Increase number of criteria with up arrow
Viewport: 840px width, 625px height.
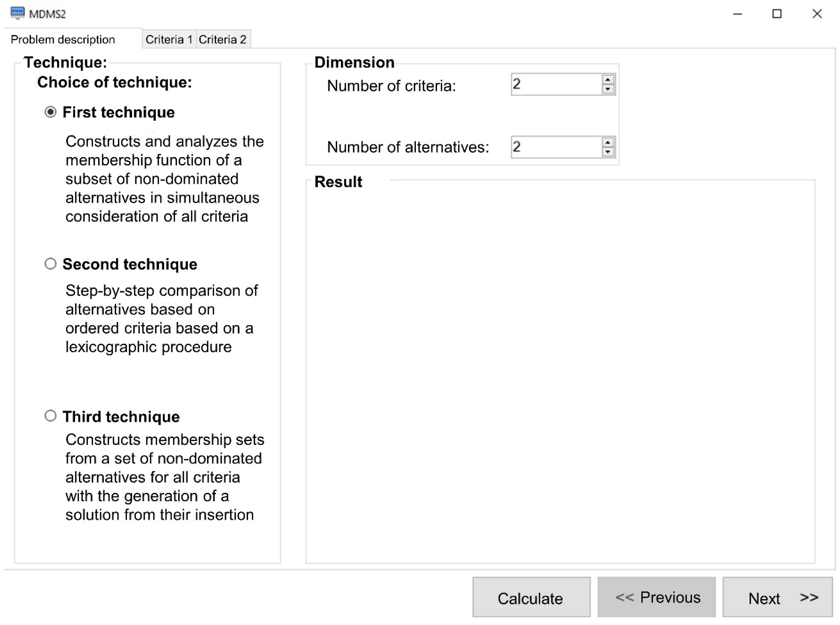point(608,80)
